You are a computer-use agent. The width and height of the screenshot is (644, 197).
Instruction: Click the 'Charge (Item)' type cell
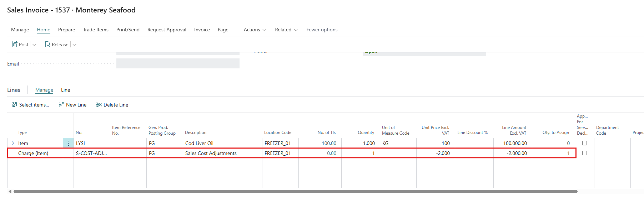[39, 153]
